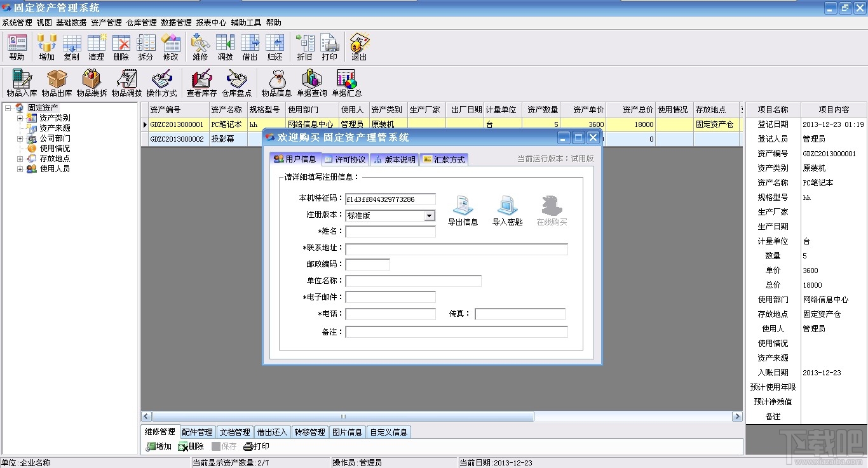Switch to the 版本说明 tab
This screenshot has height=468, width=868.
[x=395, y=159]
